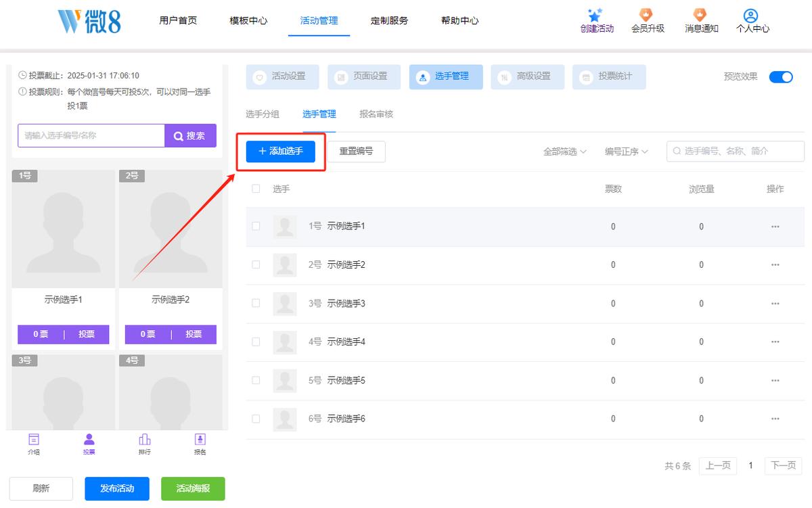Open the 2号 contestant photo thumbnail
Viewport: 812px width, 508px height.
point(171,229)
